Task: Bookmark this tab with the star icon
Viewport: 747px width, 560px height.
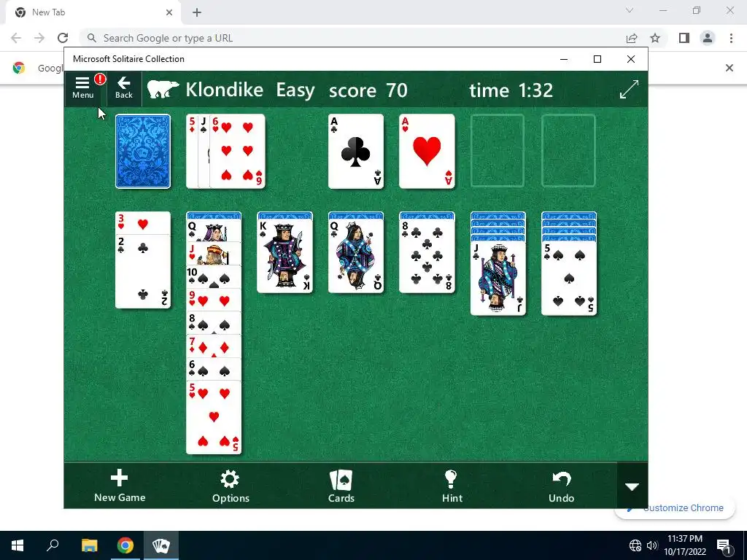Action: tap(656, 38)
